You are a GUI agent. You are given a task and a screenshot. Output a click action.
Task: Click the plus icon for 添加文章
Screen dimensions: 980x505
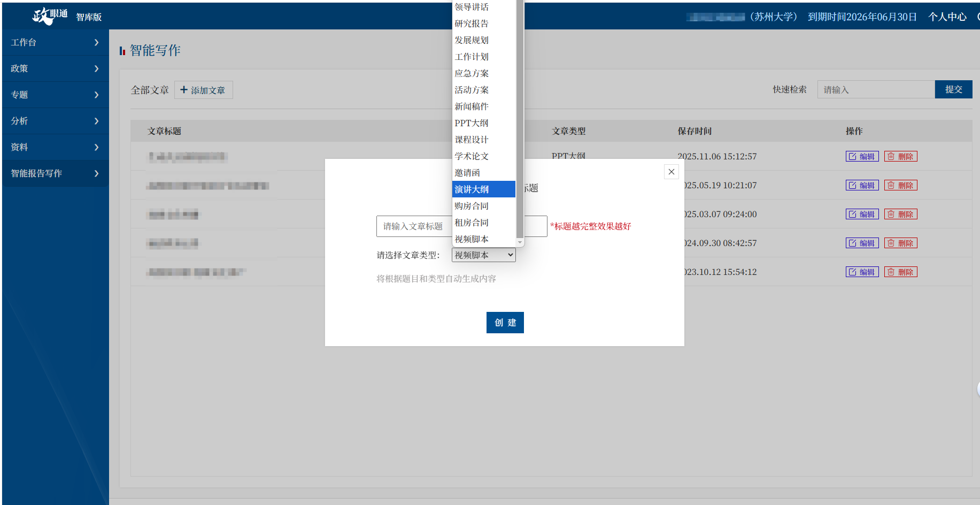tap(184, 90)
